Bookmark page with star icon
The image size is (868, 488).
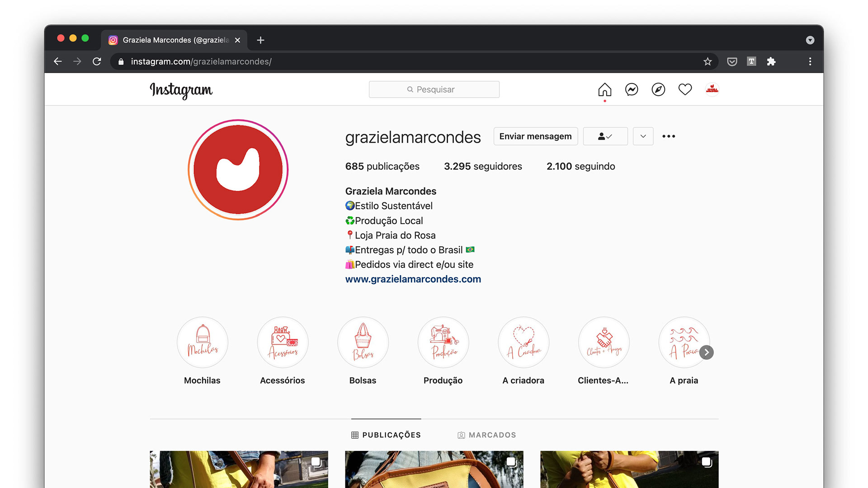point(708,61)
